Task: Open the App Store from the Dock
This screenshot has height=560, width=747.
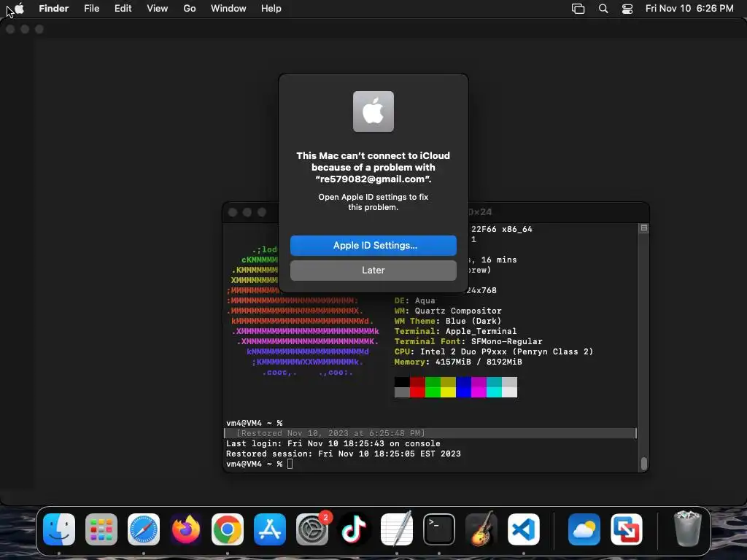Action: click(270, 529)
